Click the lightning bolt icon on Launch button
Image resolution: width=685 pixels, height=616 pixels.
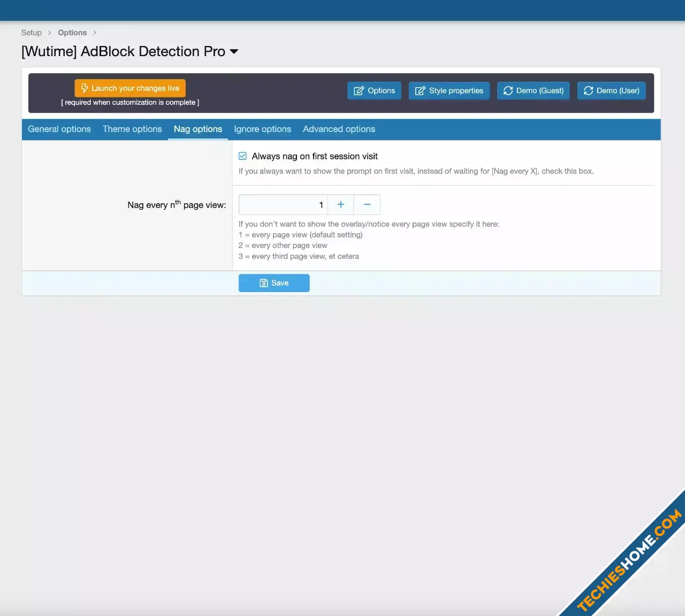[x=85, y=88]
